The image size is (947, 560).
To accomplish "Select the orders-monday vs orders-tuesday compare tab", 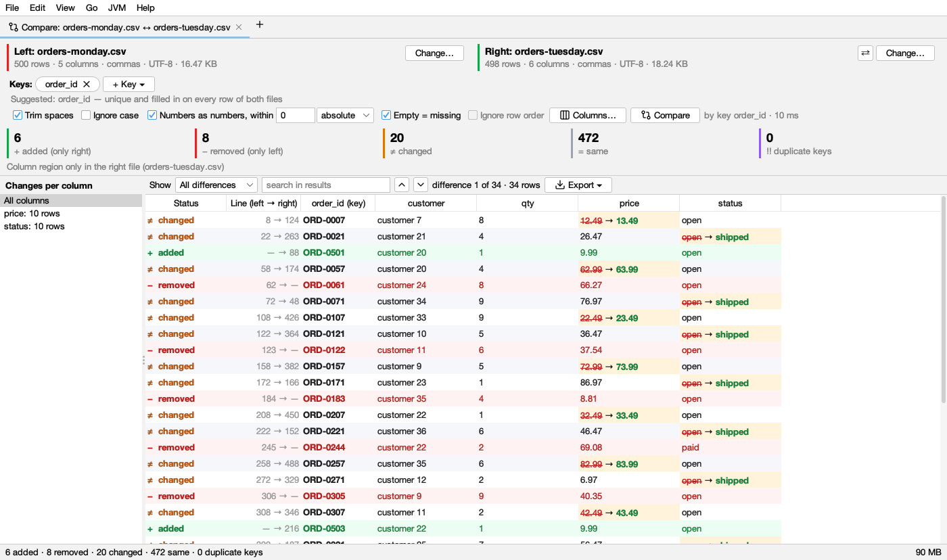I will [125, 28].
